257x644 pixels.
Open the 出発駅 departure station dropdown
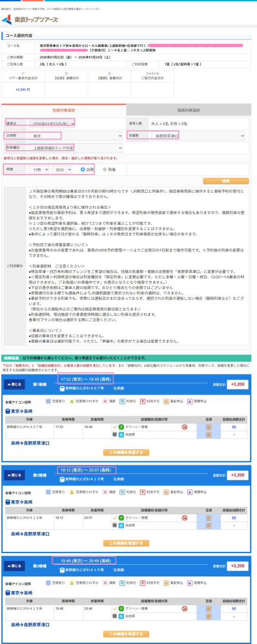(x=76, y=135)
